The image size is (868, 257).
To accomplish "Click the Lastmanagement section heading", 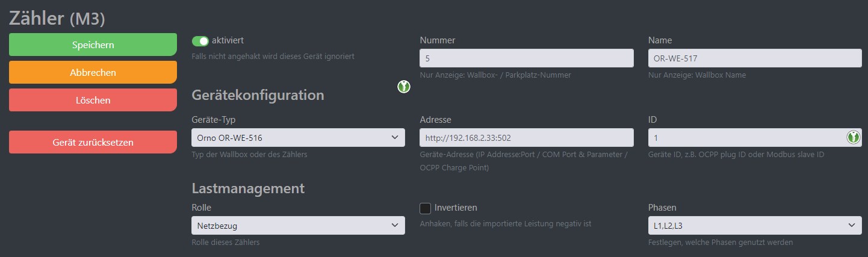I will (248, 188).
